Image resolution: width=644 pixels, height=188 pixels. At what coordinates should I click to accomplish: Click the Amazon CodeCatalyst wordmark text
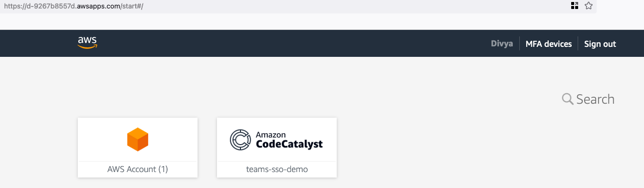point(289,140)
